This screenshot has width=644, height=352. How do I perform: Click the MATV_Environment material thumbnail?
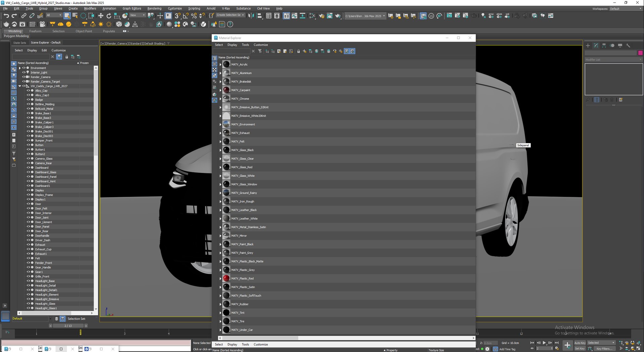click(226, 124)
